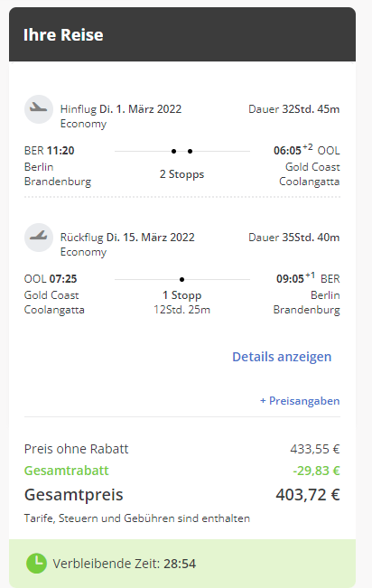Click the outbound flight departure plane icon
Viewport: 372px width, 588px height.
coord(39,109)
